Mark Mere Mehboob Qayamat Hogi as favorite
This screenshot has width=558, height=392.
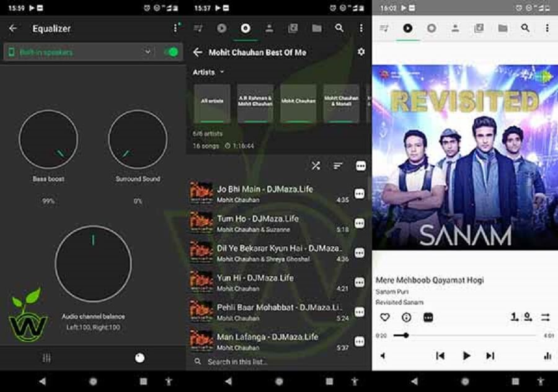point(384,317)
